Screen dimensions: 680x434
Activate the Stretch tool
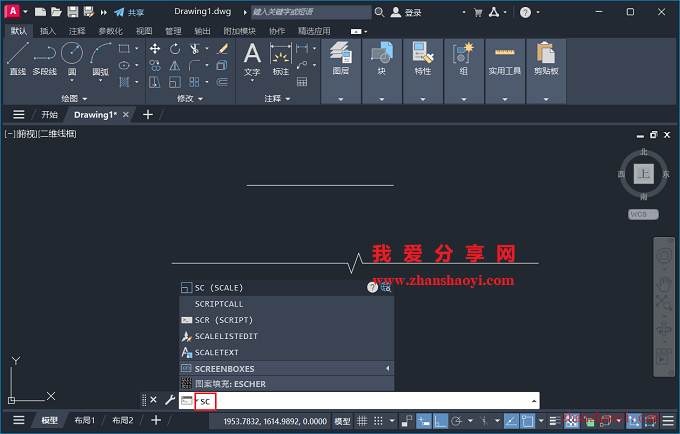point(155,82)
